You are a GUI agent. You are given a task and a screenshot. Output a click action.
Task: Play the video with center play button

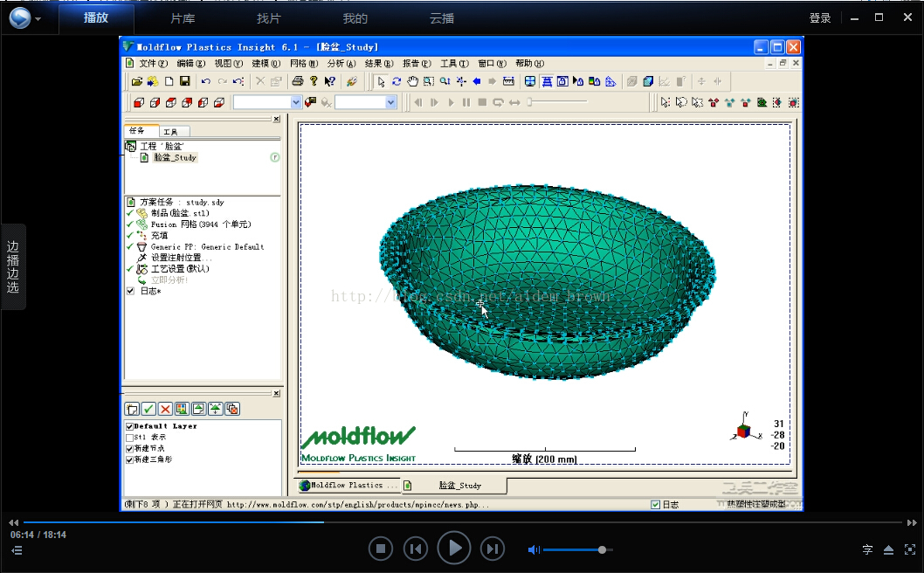point(454,549)
